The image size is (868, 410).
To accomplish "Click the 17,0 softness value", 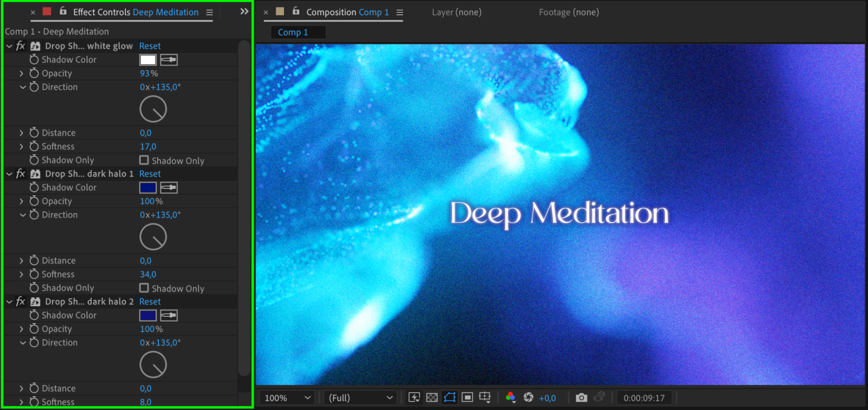I will pyautogui.click(x=148, y=147).
